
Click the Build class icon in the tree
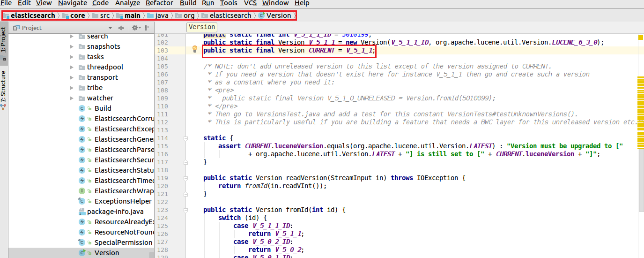[x=81, y=108]
